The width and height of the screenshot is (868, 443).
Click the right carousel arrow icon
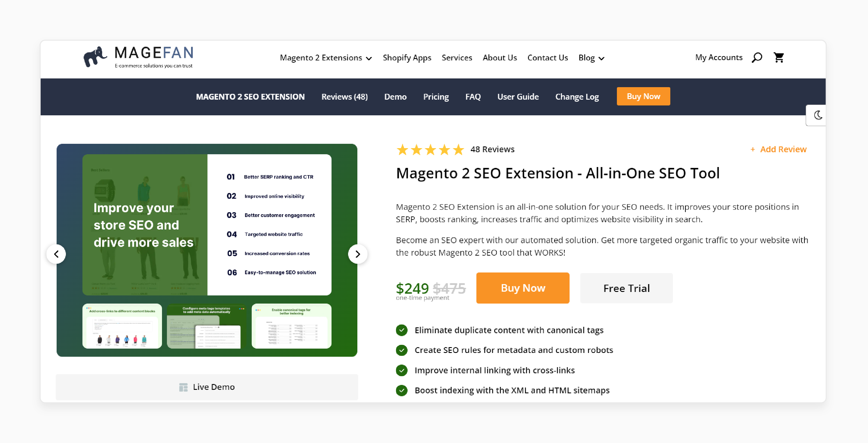(x=357, y=254)
